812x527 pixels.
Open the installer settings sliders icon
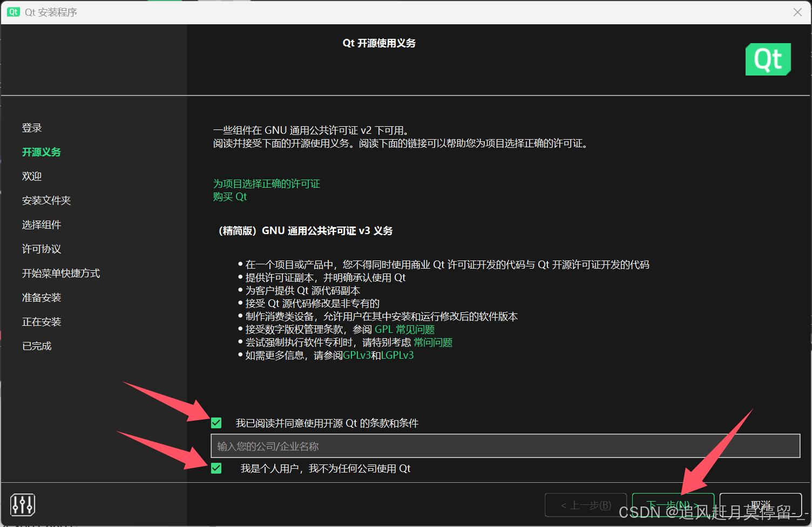(x=23, y=505)
